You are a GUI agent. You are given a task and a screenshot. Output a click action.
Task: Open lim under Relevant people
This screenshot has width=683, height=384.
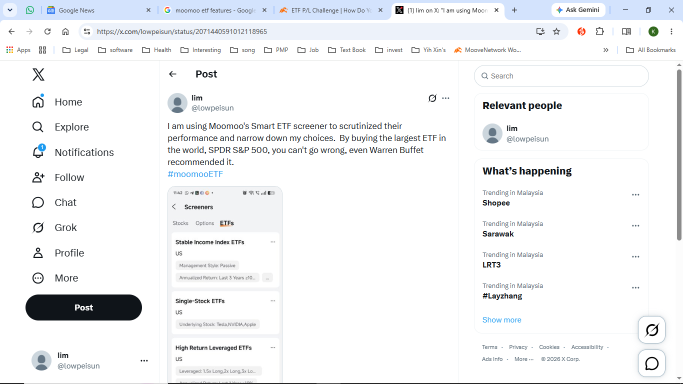point(561,134)
